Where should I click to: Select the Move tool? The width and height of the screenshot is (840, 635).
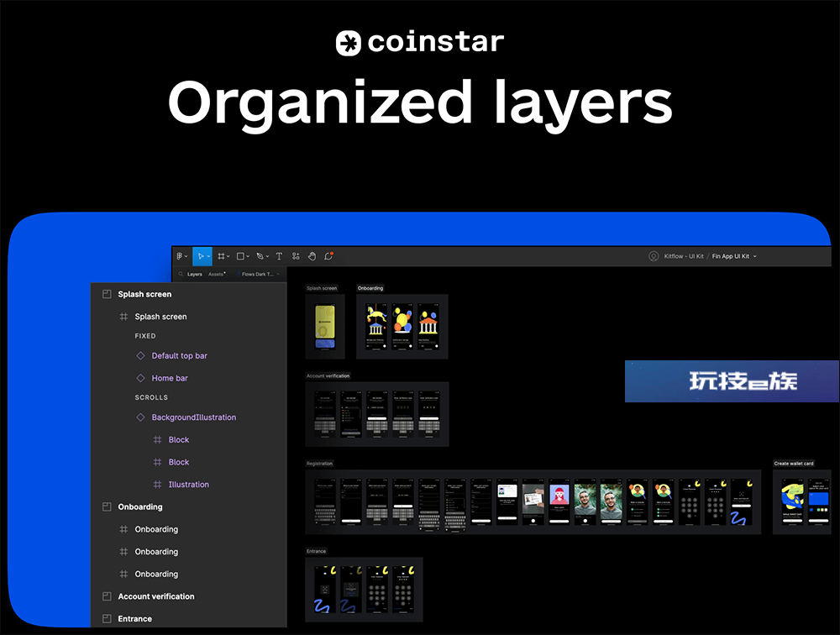pyautogui.click(x=201, y=257)
